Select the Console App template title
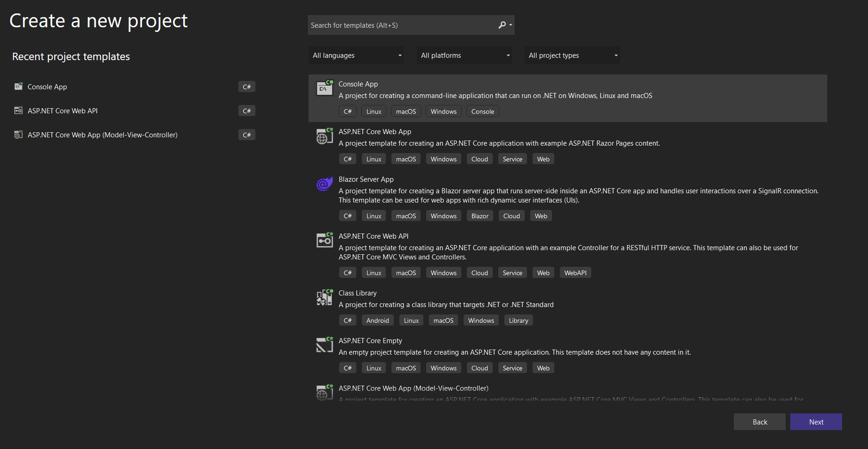 (358, 84)
